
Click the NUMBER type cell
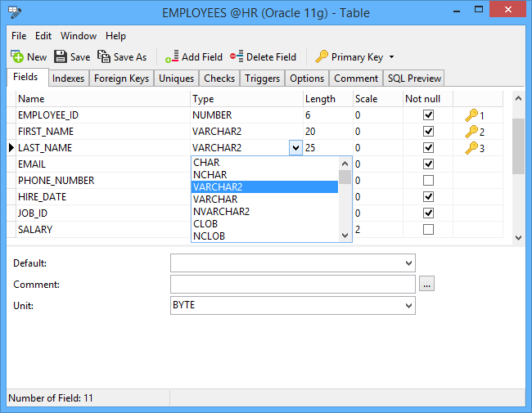tap(246, 115)
